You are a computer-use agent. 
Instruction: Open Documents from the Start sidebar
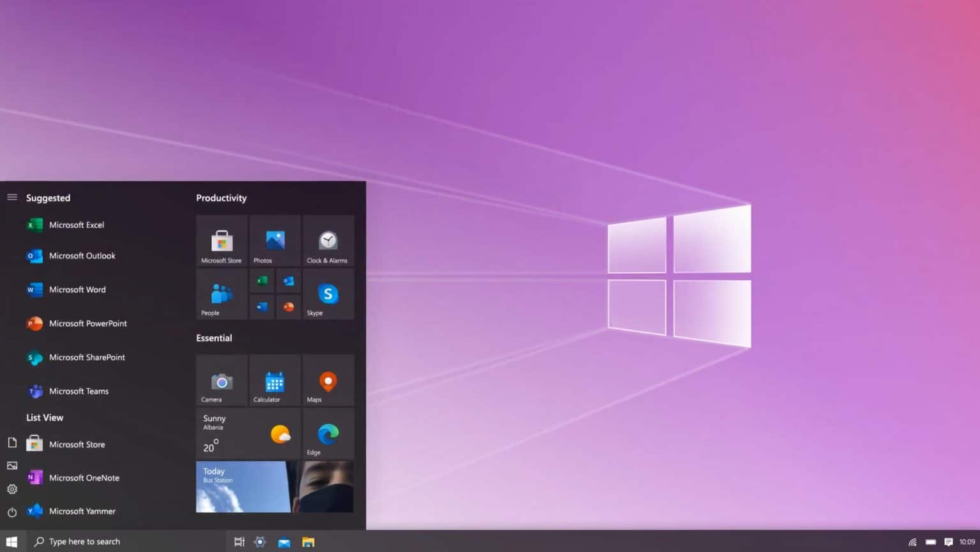coord(12,442)
